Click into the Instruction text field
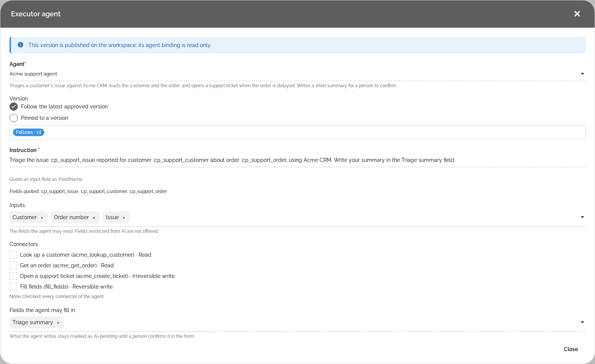 point(297,160)
